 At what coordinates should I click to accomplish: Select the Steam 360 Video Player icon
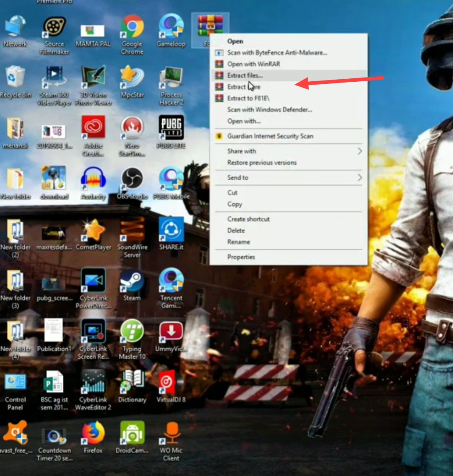pos(54,85)
